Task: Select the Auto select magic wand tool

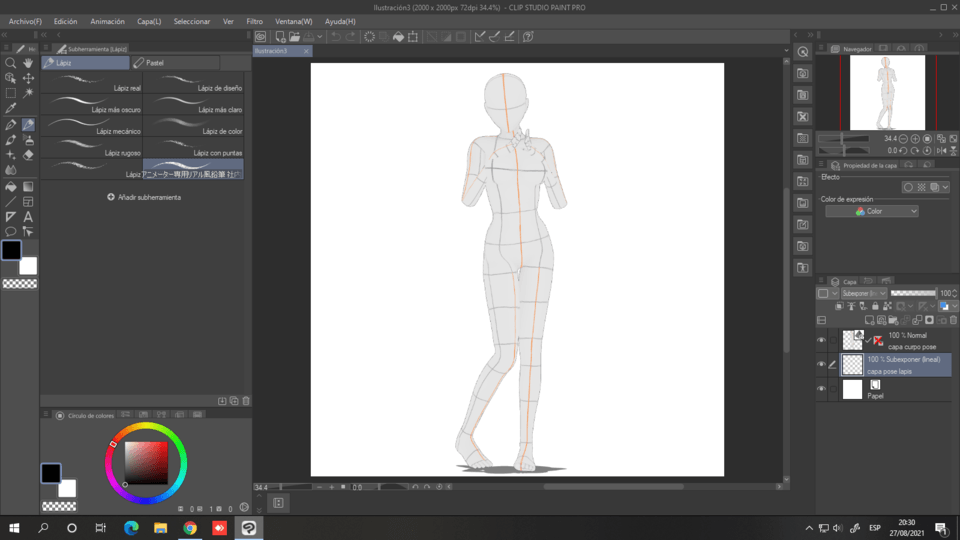Action: point(28,93)
